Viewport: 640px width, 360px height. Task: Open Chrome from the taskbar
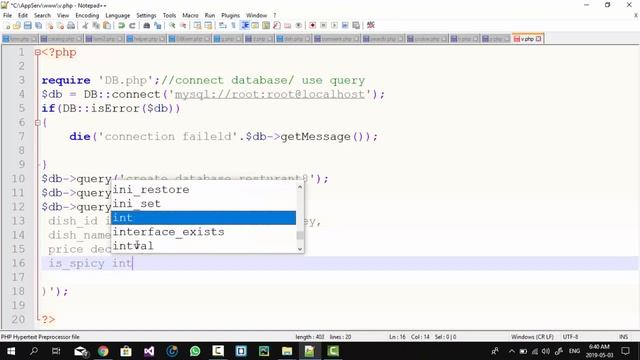103,351
